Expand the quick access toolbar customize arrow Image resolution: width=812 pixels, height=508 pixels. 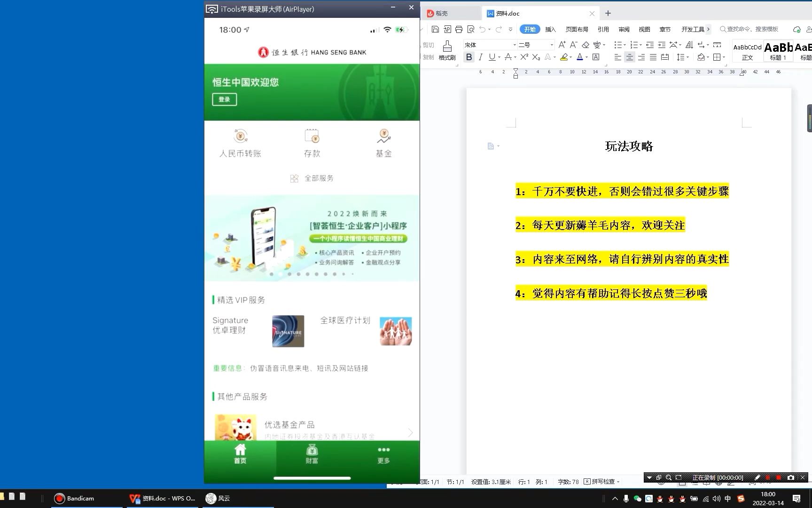[510, 29]
